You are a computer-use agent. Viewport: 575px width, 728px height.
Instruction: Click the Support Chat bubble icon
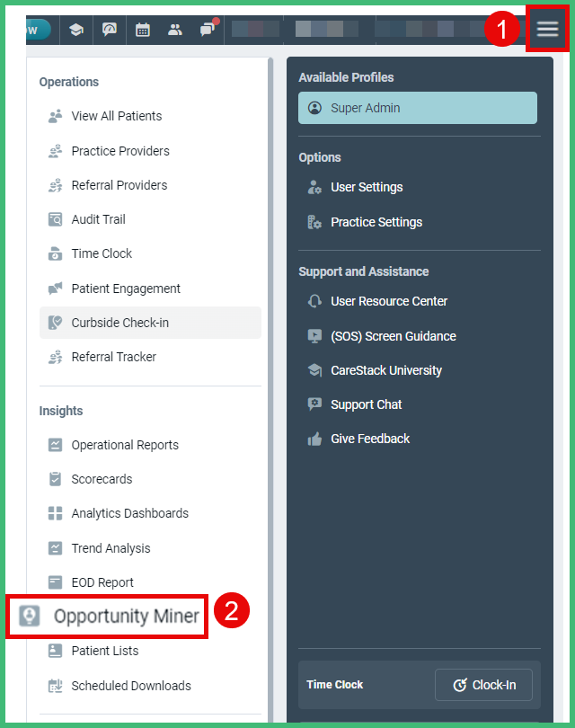click(314, 404)
